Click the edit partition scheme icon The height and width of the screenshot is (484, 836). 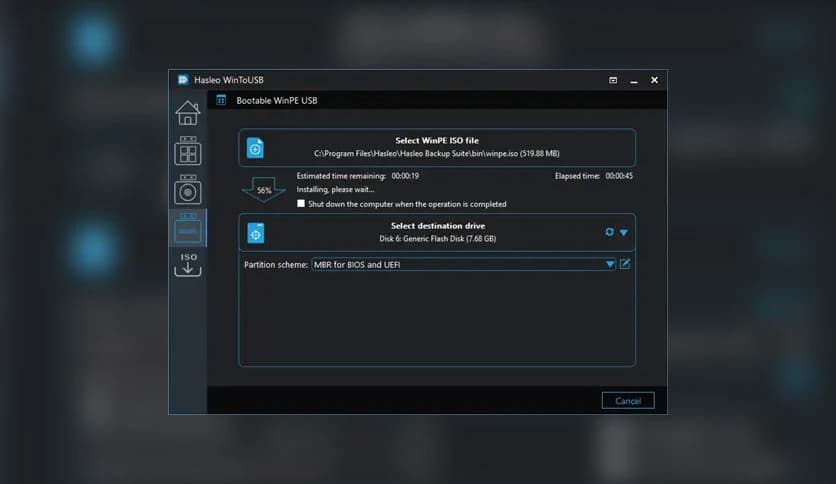tap(625, 264)
